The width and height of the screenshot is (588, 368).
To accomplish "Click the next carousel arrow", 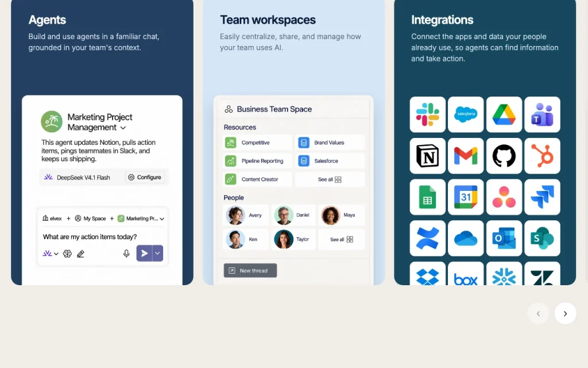I will click(565, 313).
